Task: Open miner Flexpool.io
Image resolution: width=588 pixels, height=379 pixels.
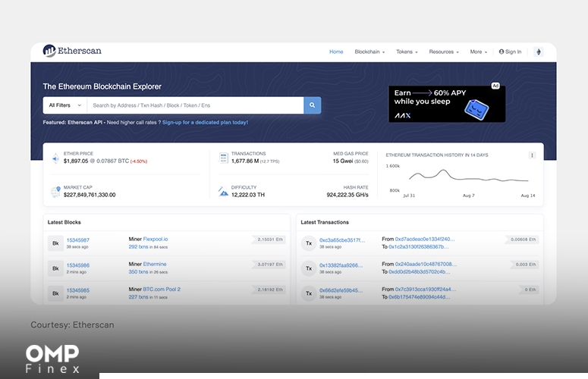Action: [x=156, y=239]
